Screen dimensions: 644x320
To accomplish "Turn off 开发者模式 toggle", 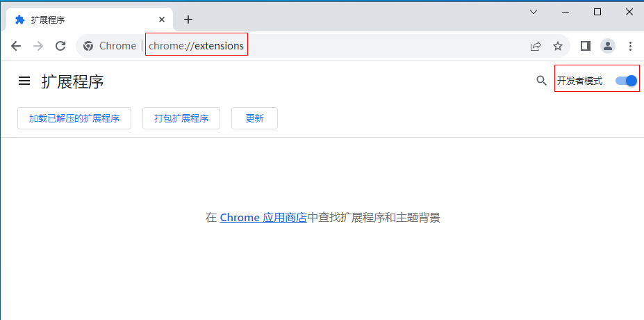I will point(627,81).
